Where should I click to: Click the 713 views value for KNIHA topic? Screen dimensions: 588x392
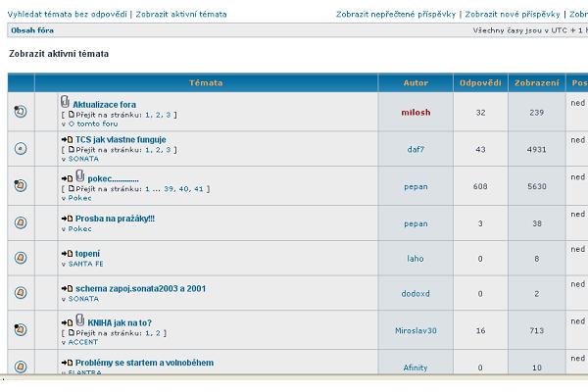click(x=537, y=330)
